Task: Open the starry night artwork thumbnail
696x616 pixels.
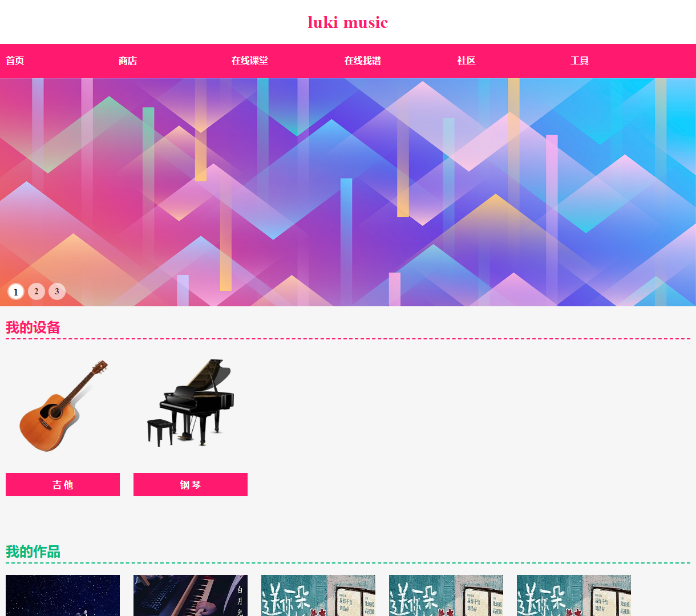Action: click(x=63, y=595)
